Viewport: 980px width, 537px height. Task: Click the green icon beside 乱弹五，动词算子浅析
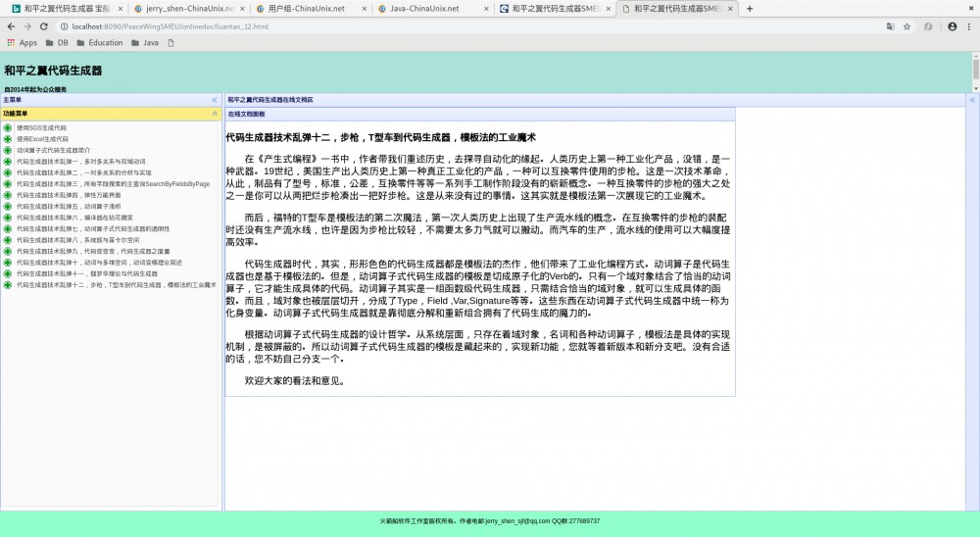8,207
